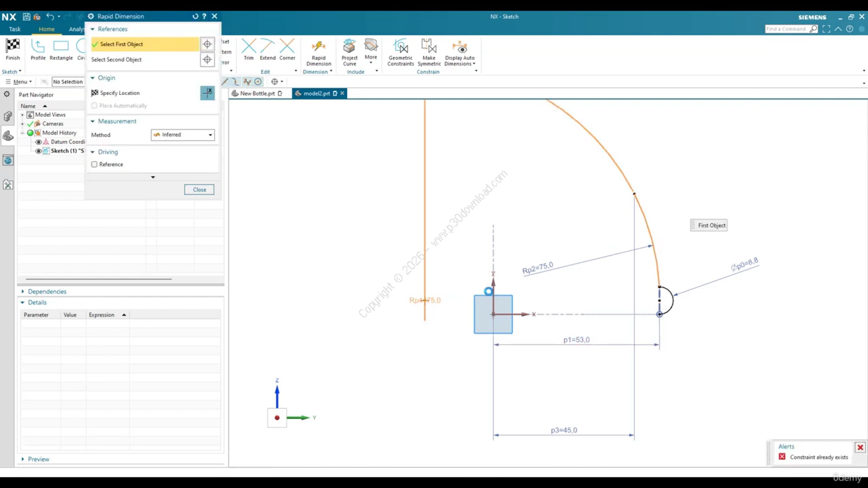Viewport: 868px width, 488px height.
Task: Click the Project Curve icon
Action: coord(349,46)
